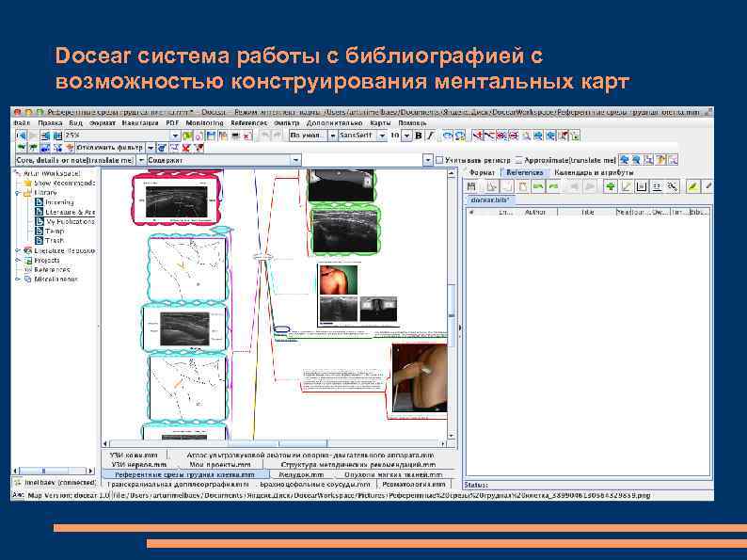The image size is (747, 560).
Task: Open the Ревматология.mm map tab
Action: (x=414, y=484)
